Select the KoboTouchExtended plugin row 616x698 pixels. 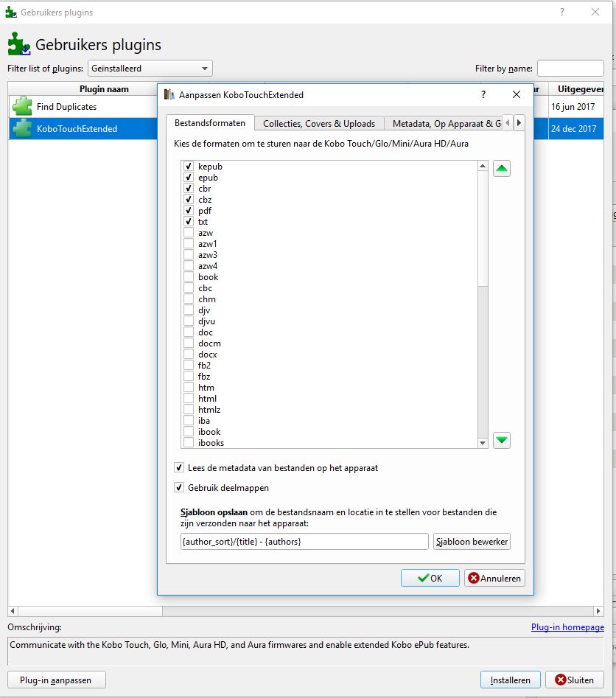click(83, 129)
